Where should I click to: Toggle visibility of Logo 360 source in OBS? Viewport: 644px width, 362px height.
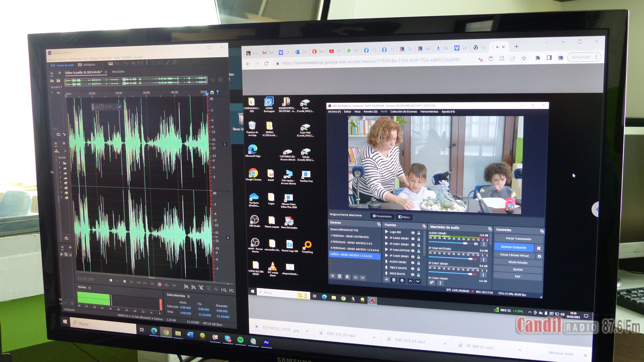(x=413, y=232)
